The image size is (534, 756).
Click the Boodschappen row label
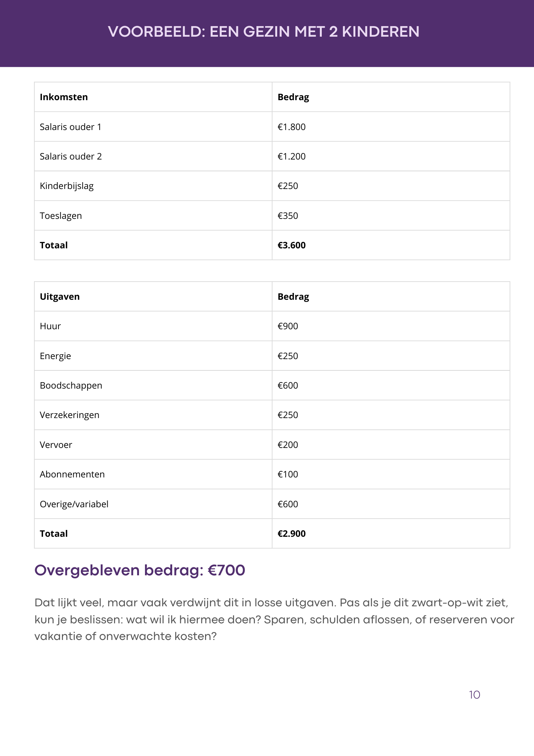71,386
